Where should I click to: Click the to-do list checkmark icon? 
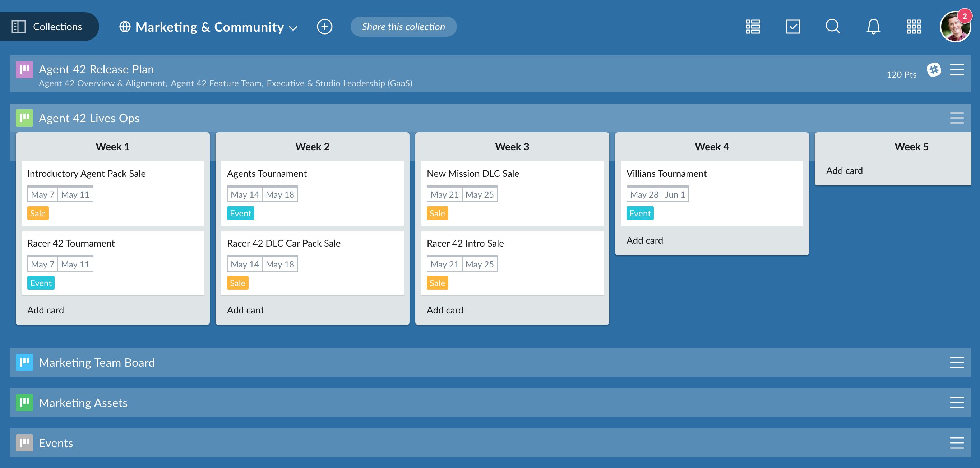[794, 26]
